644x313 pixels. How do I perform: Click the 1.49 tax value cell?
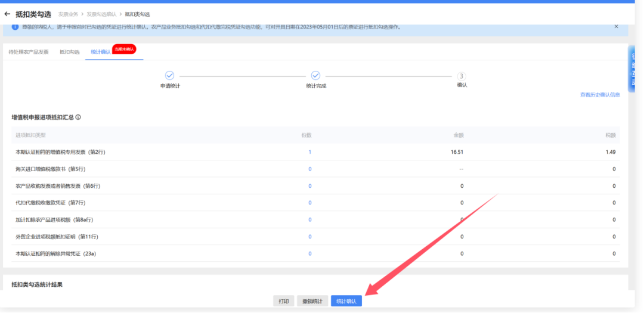click(x=611, y=152)
